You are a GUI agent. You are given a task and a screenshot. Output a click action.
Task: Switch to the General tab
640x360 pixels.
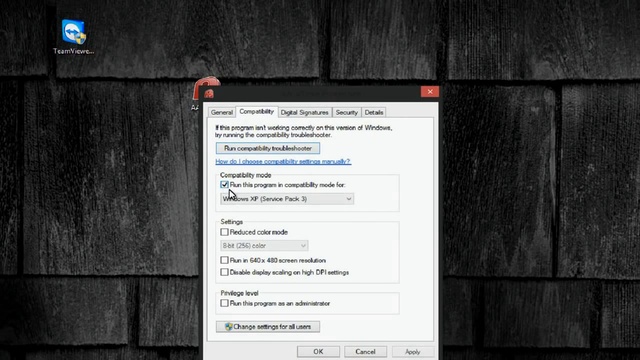click(x=222, y=112)
